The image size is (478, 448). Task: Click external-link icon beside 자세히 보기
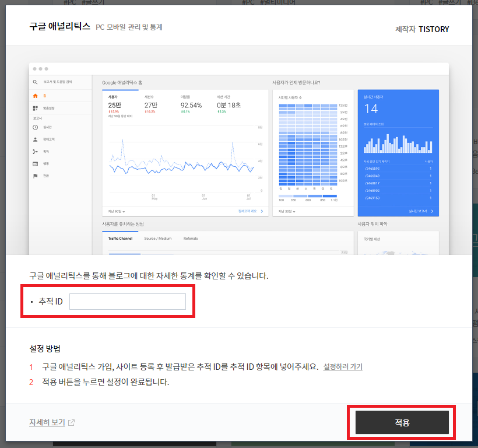[x=71, y=422]
